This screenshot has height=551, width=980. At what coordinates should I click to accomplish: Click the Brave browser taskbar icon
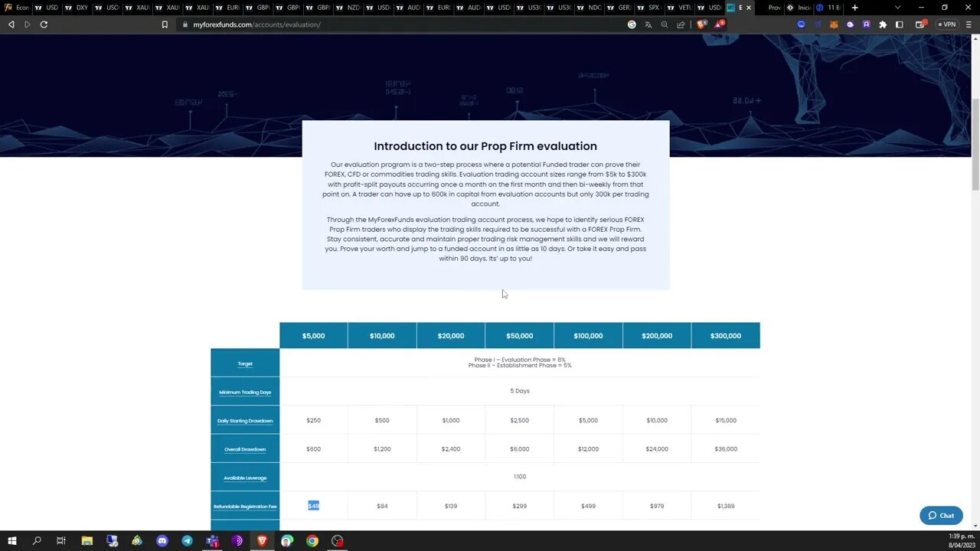262,541
